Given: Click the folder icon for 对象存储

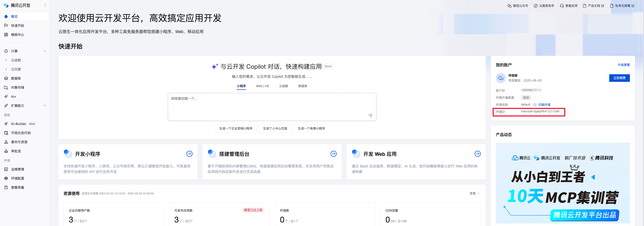Looking at the screenshot, I should tap(6, 87).
